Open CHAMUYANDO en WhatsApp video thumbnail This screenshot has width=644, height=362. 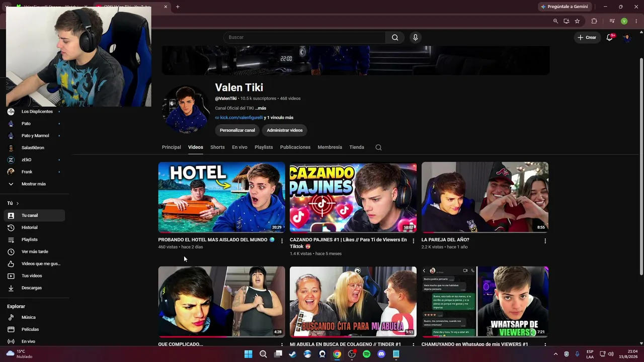click(485, 302)
